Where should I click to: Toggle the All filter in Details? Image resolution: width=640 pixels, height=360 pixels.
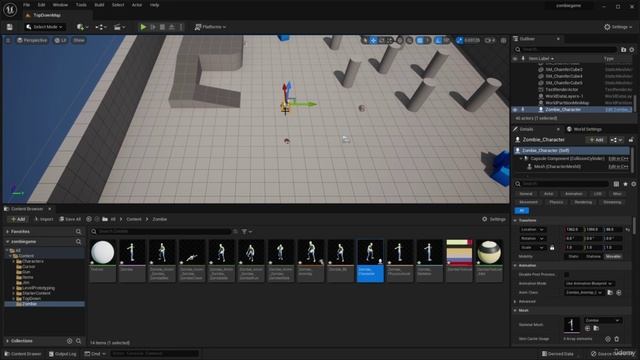522,211
